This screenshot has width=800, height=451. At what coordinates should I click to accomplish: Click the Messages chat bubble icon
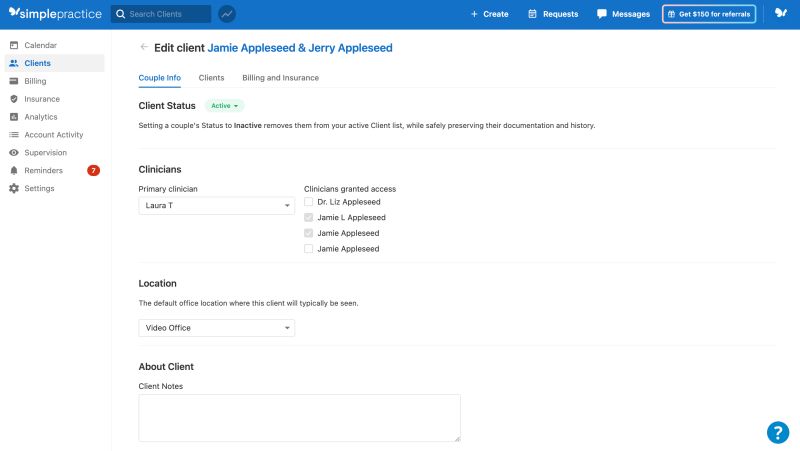pos(602,14)
